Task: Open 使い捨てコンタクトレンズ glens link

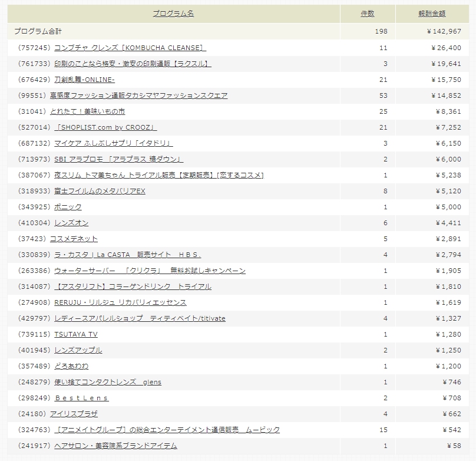Action: tap(108, 382)
